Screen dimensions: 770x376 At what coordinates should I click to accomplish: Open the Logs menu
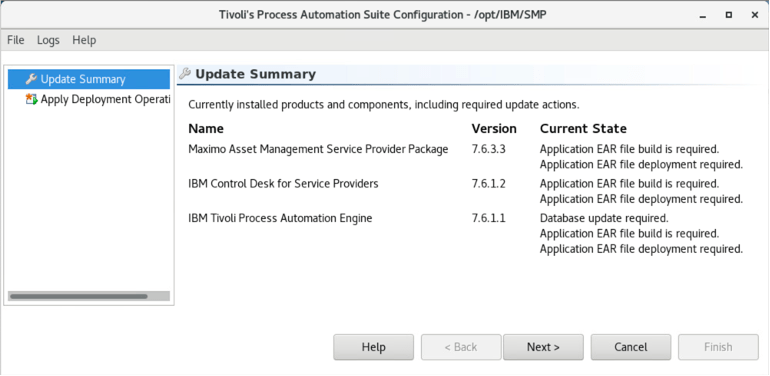click(x=48, y=40)
